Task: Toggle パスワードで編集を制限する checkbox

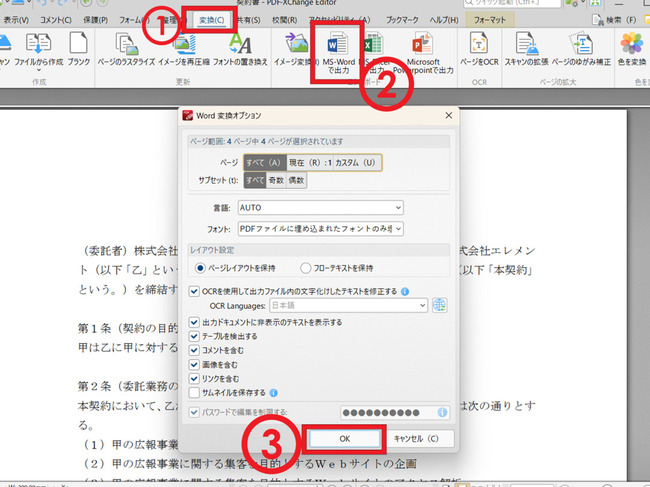Action: coord(194,412)
